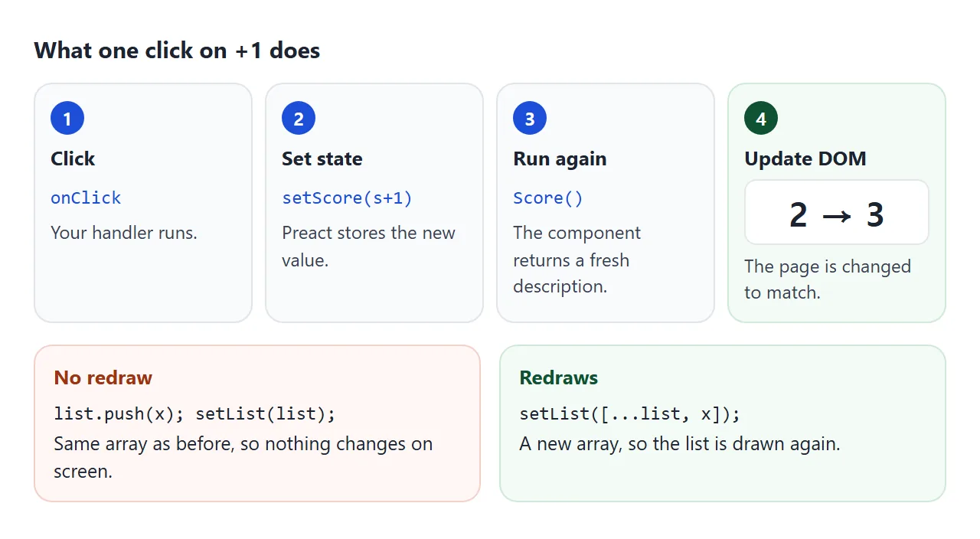Click 'Your handler runs.' description
The height and width of the screenshot is (539, 980).
(124, 233)
